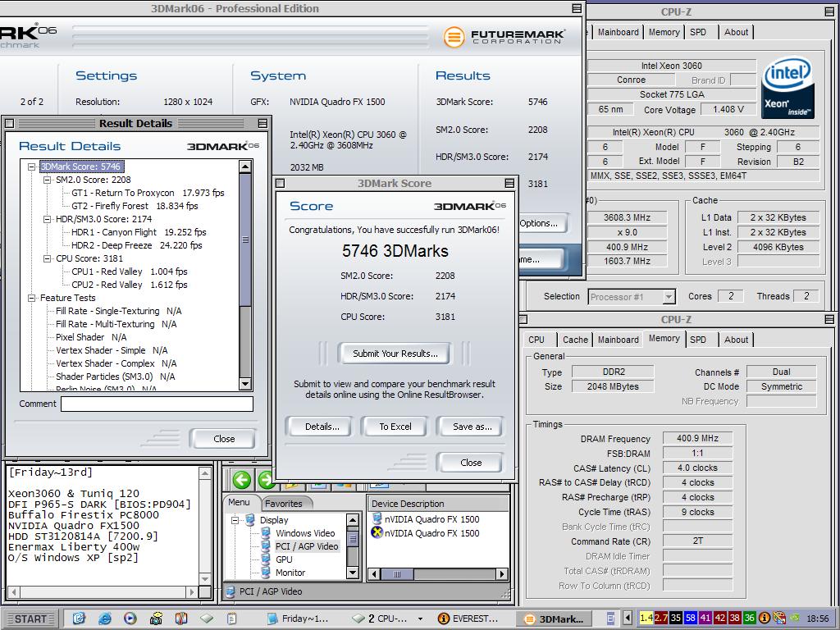Click the NVIDIA tray icon beside the clock

pos(795,619)
